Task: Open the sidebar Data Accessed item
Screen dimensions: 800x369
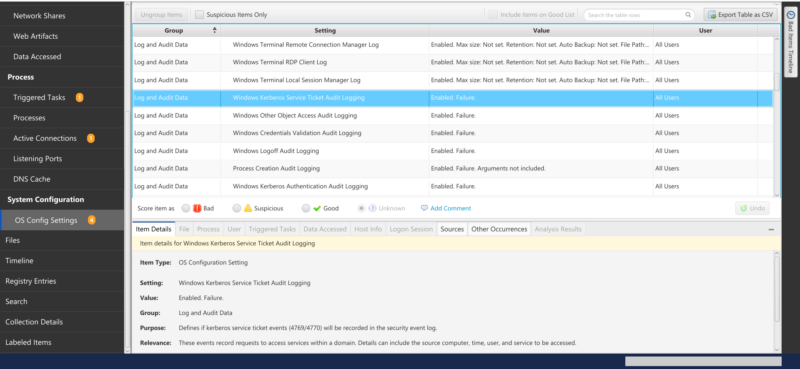Action: (62, 57)
